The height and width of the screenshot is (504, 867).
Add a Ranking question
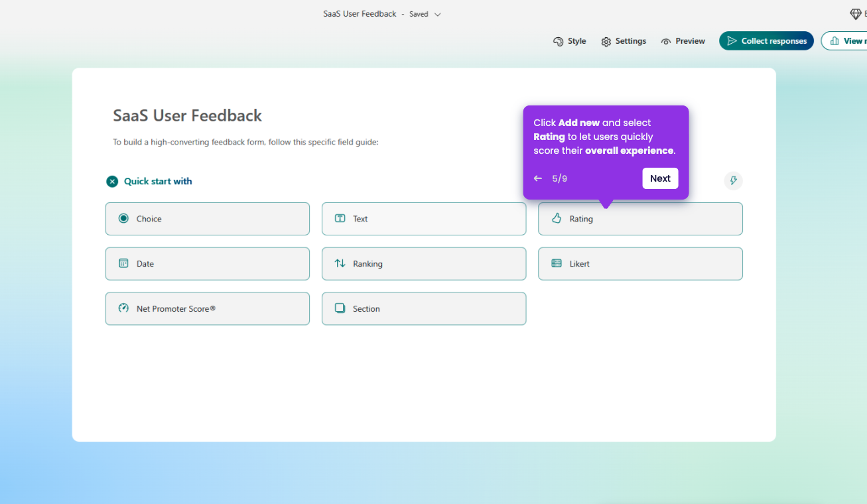click(424, 264)
